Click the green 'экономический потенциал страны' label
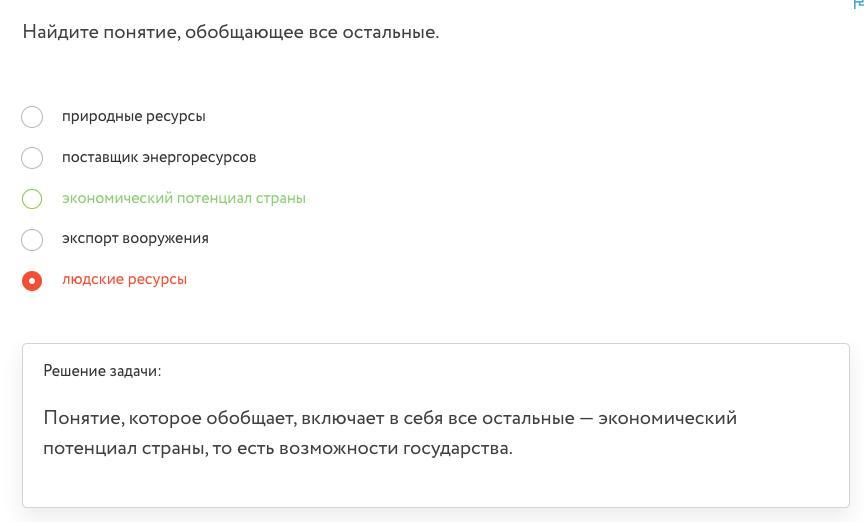864x522 pixels. coord(184,198)
